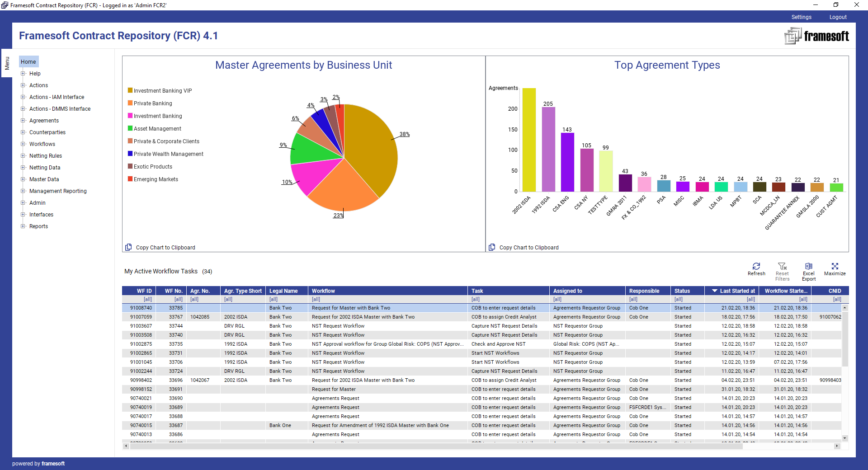
Task: Open Netting Data in the menu
Action: pyautogui.click(x=45, y=168)
